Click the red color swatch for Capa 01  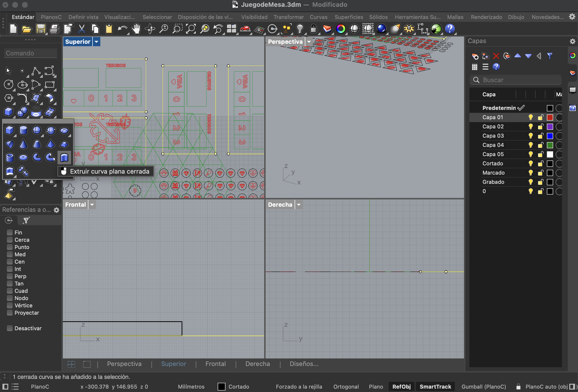550,117
